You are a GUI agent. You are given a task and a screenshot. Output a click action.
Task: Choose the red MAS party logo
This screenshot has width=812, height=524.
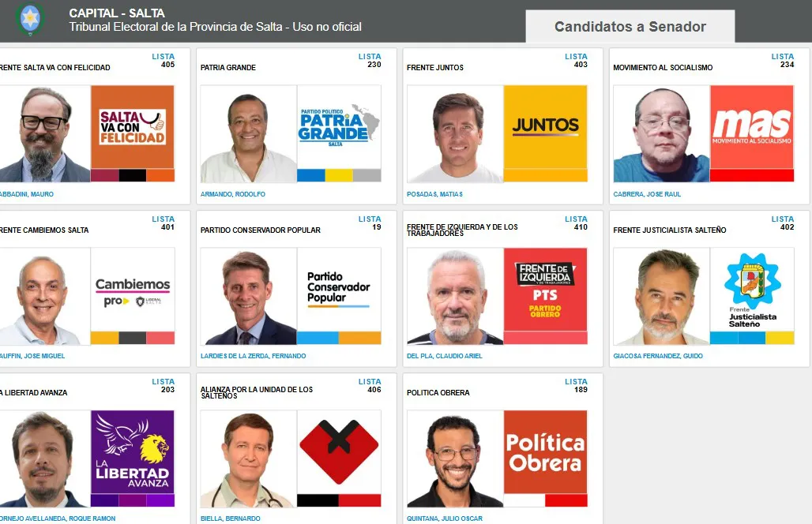pyautogui.click(x=752, y=127)
